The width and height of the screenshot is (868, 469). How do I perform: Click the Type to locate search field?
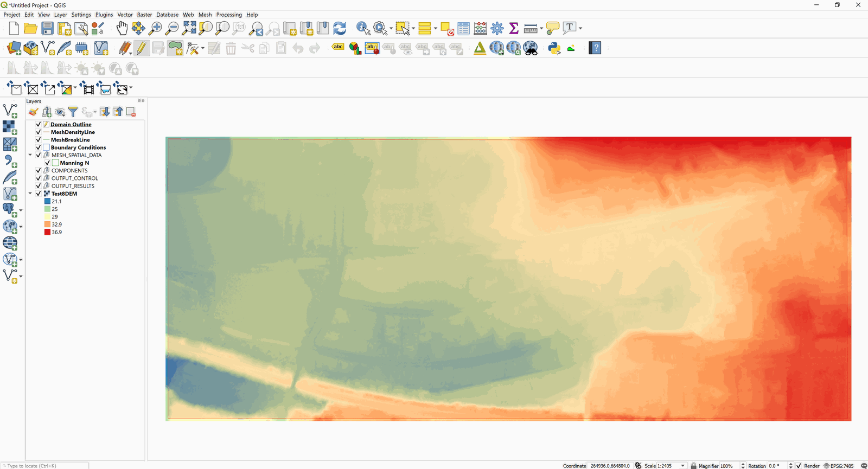click(46, 466)
